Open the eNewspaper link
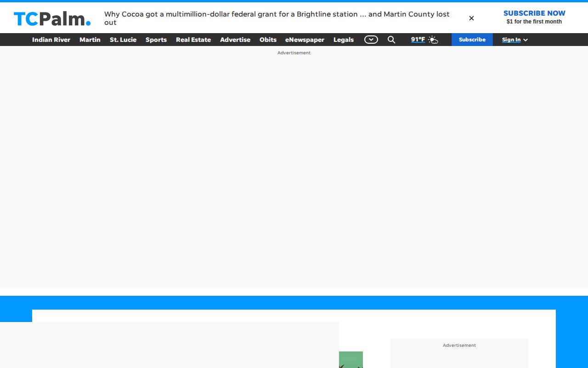Image resolution: width=588 pixels, height=368 pixels. [x=305, y=40]
